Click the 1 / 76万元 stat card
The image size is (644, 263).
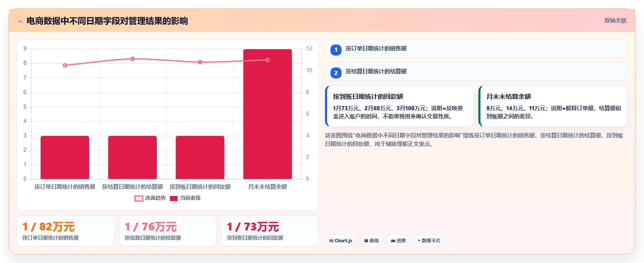point(168,231)
